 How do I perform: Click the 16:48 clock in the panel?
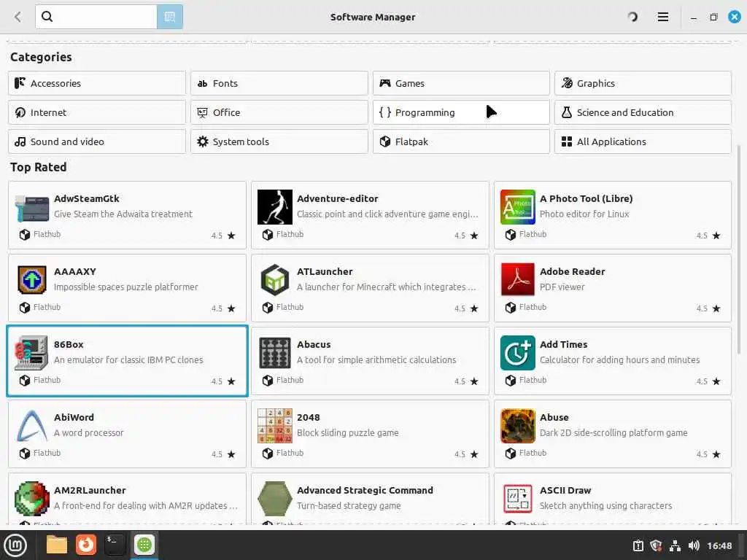point(719,545)
